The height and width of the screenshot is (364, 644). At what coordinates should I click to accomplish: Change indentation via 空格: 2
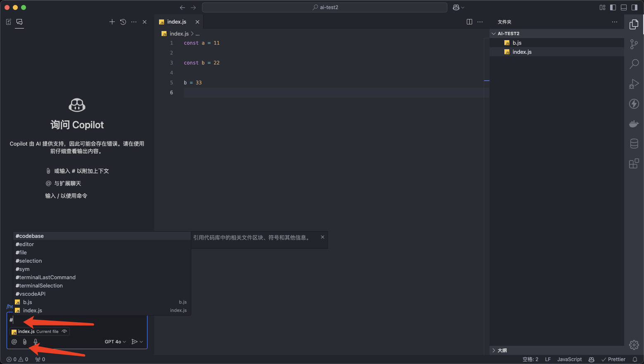530,359
